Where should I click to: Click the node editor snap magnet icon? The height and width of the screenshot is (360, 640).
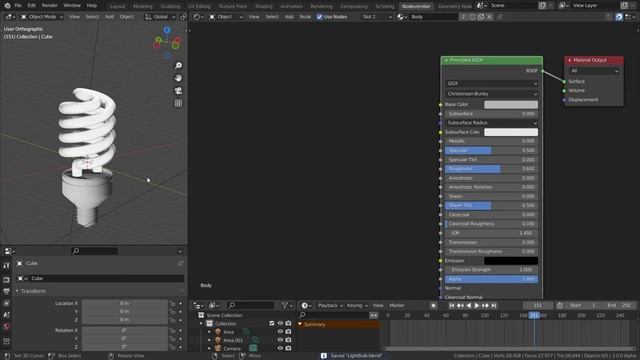pyautogui.click(x=619, y=17)
